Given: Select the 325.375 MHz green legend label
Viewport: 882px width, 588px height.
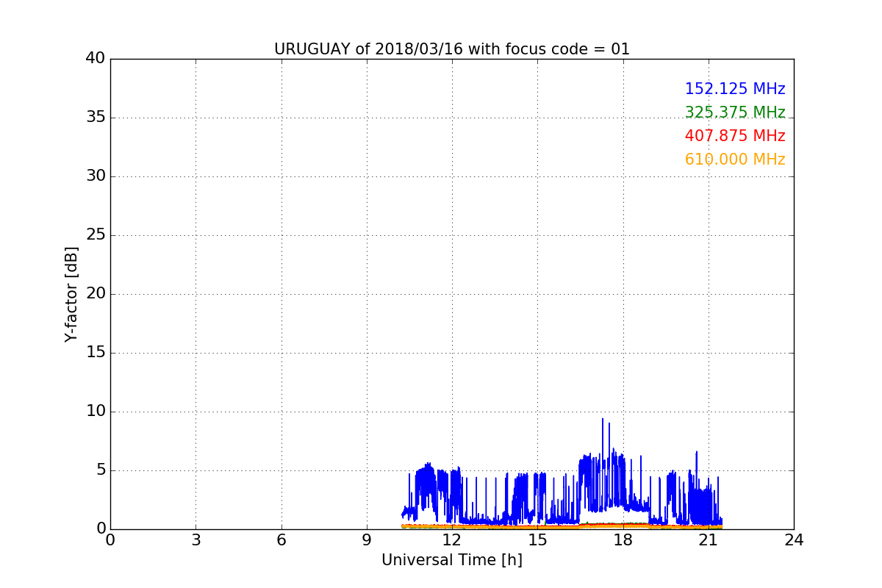Looking at the screenshot, I should (x=735, y=112).
